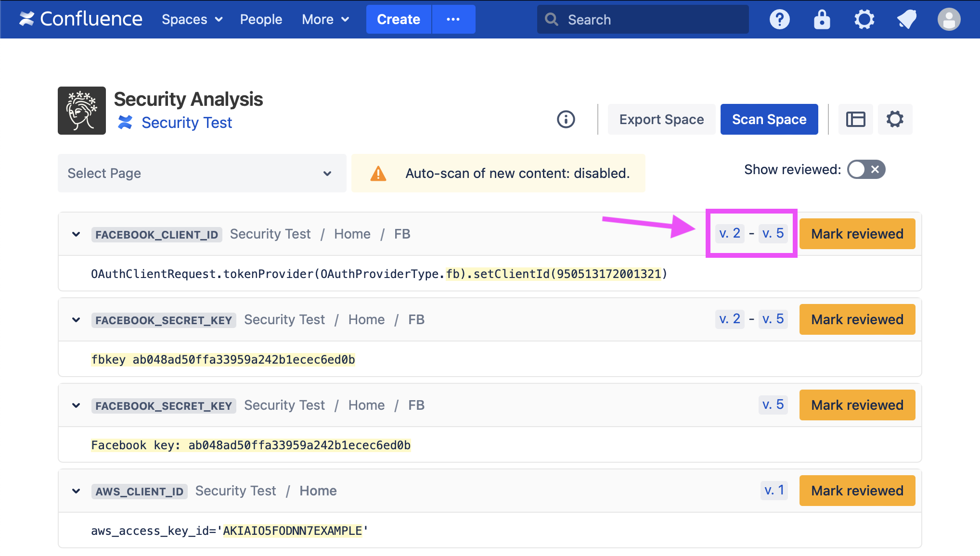980x556 pixels.
Task: Collapse the FACEBOOK_CLIENT_ID finding
Action: 76,234
